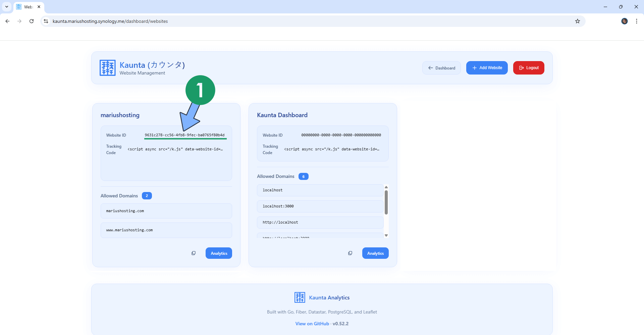
Task: Click the Logout button
Action: [x=529, y=67]
